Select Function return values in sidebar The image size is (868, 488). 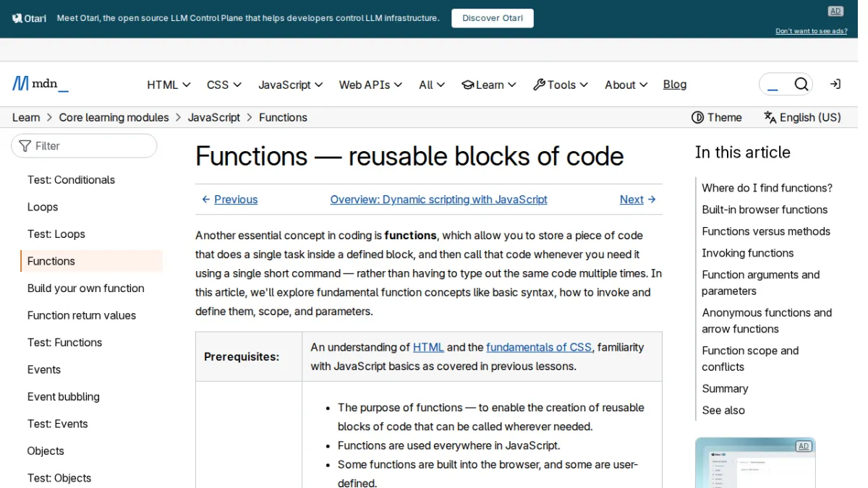point(82,315)
